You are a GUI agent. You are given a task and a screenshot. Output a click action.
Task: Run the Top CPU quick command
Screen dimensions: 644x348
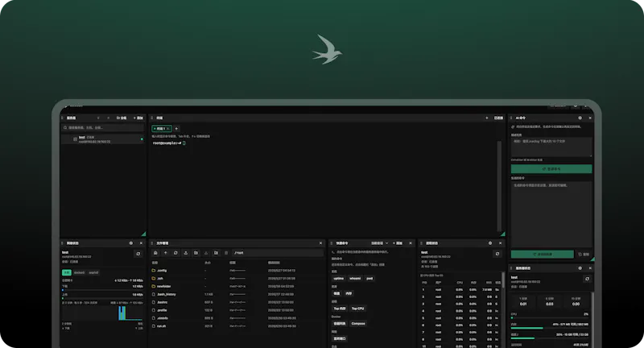click(357, 309)
